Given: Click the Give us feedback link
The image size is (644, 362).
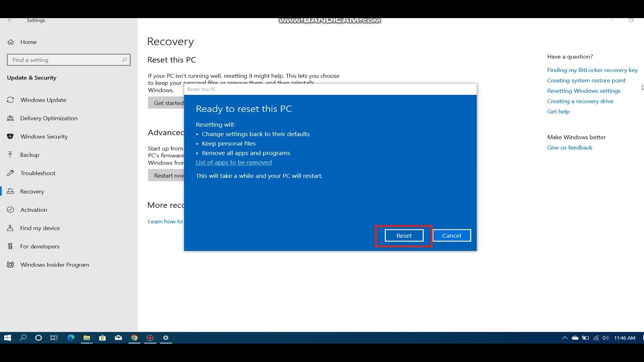Looking at the screenshot, I should pyautogui.click(x=570, y=147).
